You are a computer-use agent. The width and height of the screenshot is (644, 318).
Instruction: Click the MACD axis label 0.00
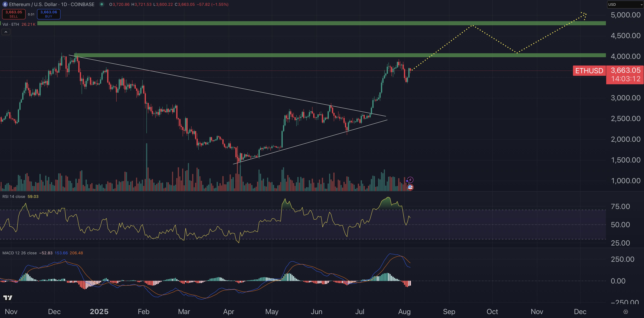(x=618, y=281)
